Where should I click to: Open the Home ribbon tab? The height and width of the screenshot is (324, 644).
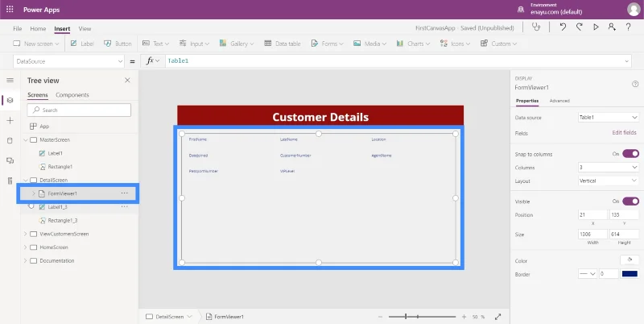(38, 28)
